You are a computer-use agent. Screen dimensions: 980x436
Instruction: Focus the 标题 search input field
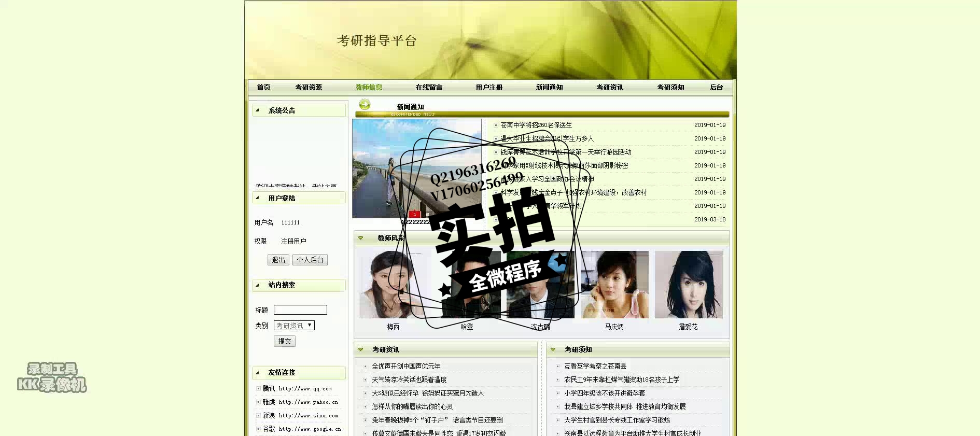coord(300,310)
